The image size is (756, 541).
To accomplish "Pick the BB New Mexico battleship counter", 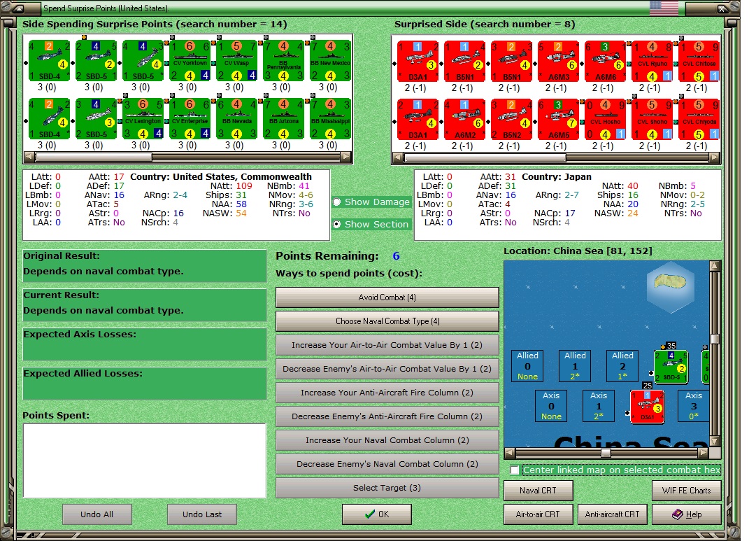I will pyautogui.click(x=330, y=61).
